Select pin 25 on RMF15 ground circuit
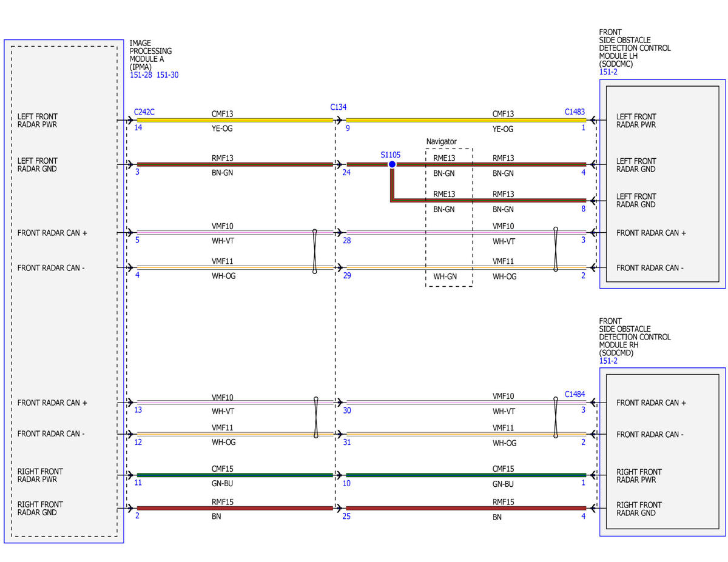The height and width of the screenshot is (562, 728). coord(347,517)
